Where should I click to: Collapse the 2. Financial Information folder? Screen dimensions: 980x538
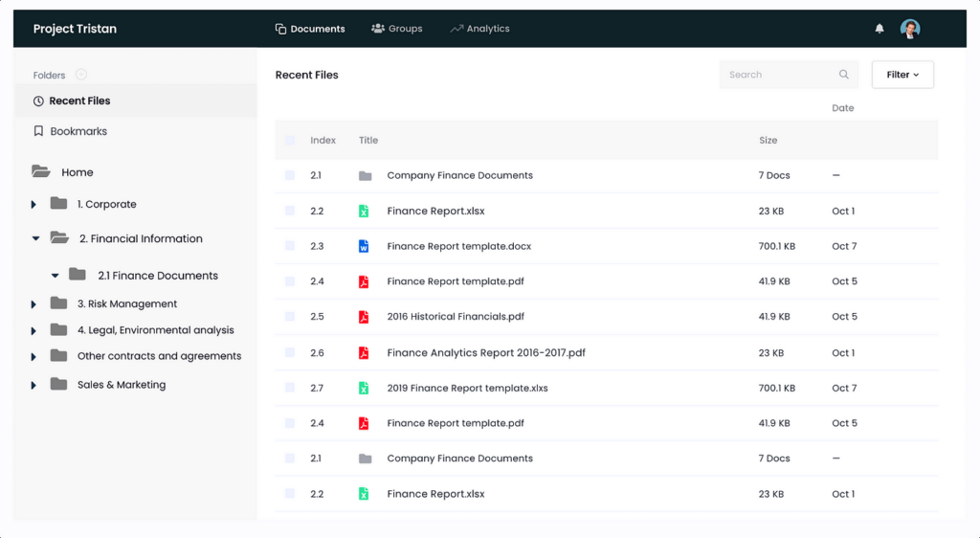(x=35, y=238)
